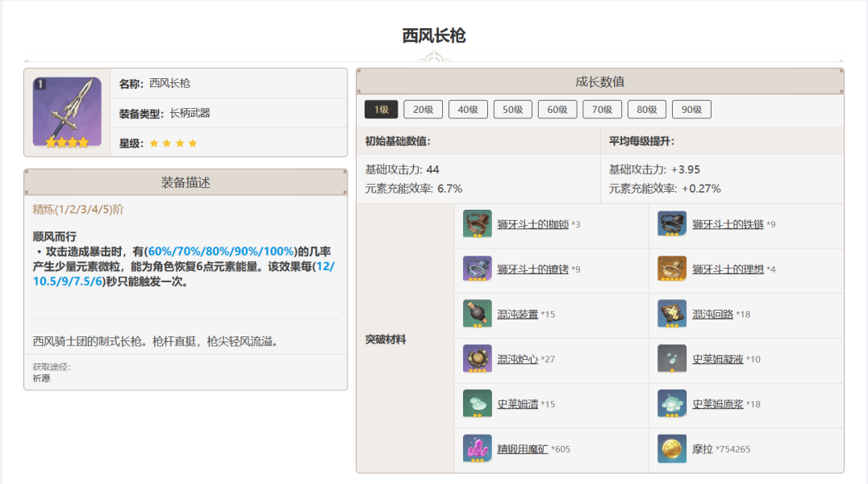Click the 混沌炉心 material icon
868x484 pixels.
[x=478, y=359]
